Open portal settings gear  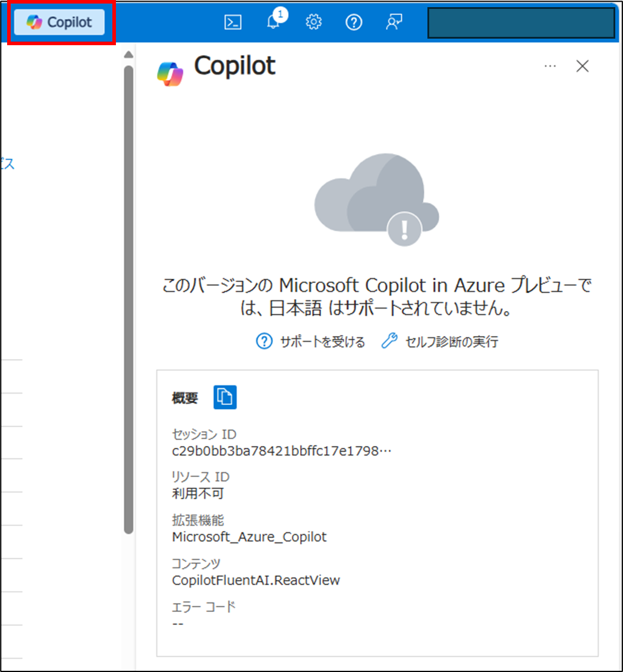313,22
